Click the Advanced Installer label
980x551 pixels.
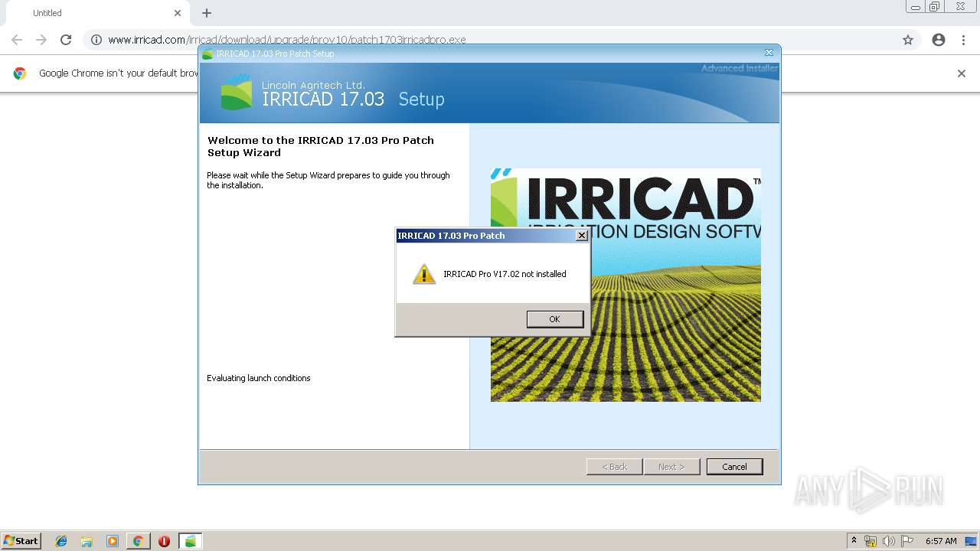coord(740,68)
